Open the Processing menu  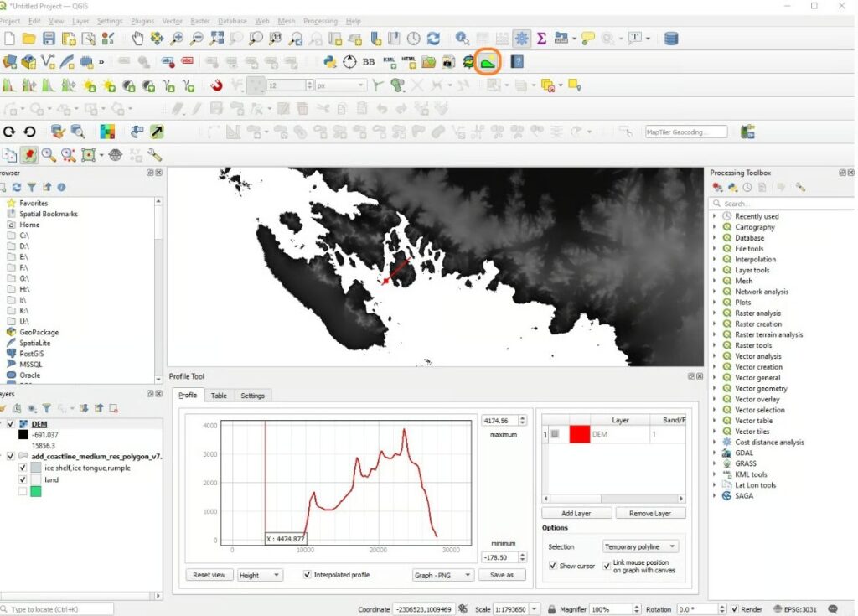tap(320, 21)
